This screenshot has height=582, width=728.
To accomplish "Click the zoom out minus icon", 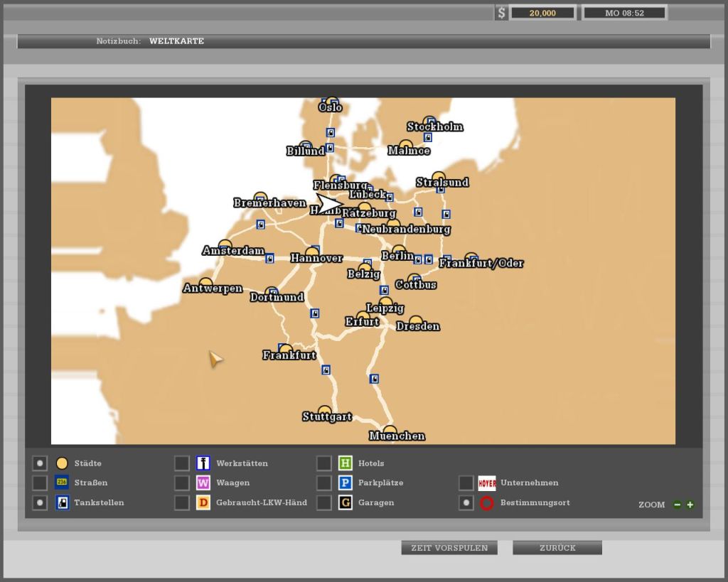I will tap(677, 505).
